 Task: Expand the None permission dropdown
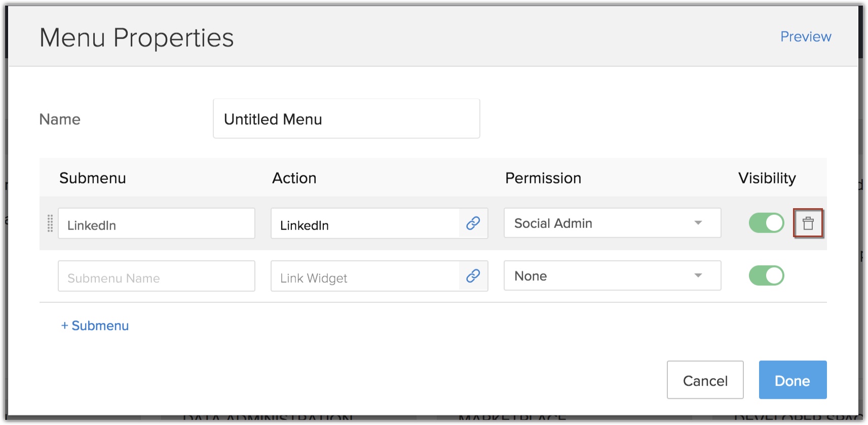tap(612, 276)
